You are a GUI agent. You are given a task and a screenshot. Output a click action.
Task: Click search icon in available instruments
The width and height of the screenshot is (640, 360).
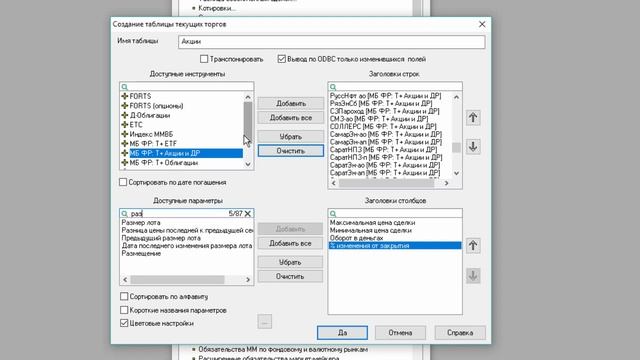pyautogui.click(x=125, y=87)
